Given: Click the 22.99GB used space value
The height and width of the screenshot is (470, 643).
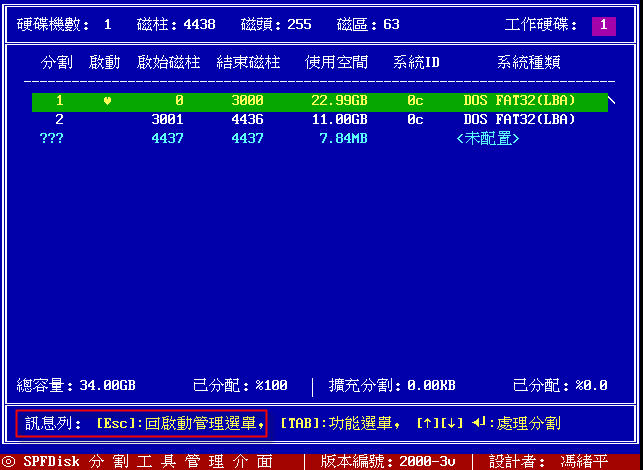Looking at the screenshot, I should coord(339,101).
